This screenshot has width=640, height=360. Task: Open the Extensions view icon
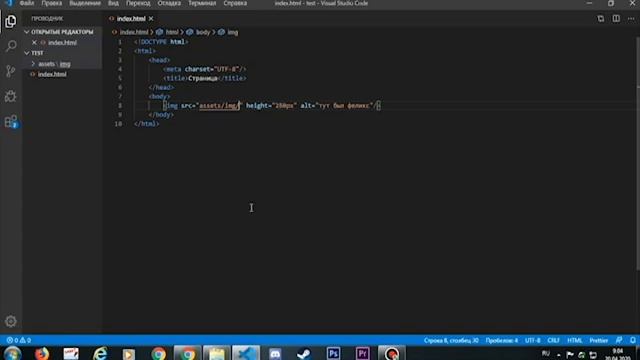[11, 122]
